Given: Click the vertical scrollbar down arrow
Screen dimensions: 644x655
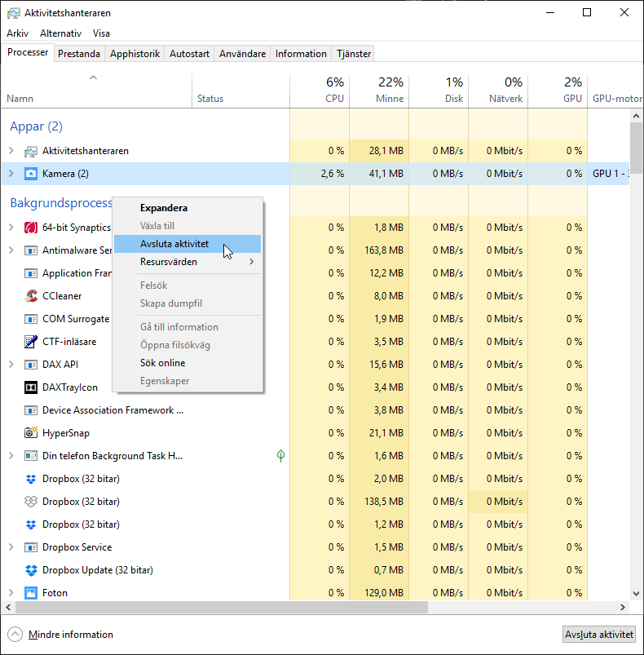Looking at the screenshot, I should pyautogui.click(x=636, y=595).
